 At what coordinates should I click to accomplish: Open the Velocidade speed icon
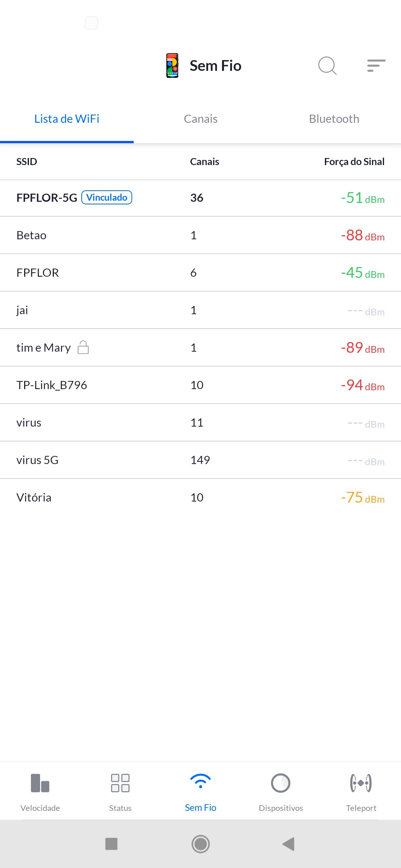coord(40,783)
